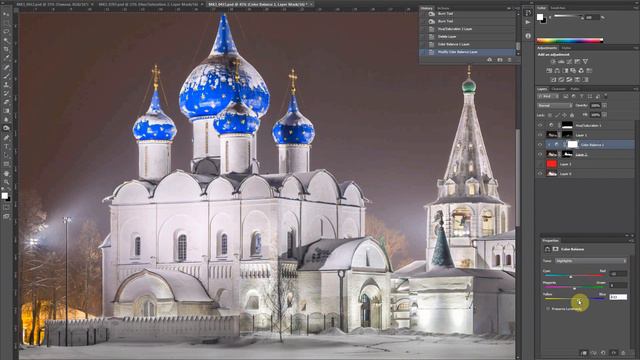
Task: Add a Curves adjustment layer
Action: point(569,62)
